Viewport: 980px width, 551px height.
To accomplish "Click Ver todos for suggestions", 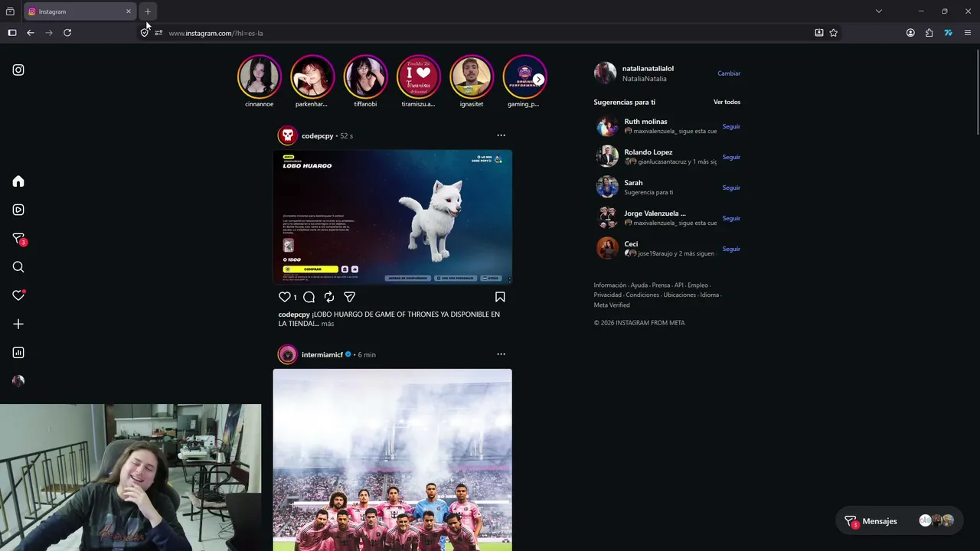I will pos(727,102).
